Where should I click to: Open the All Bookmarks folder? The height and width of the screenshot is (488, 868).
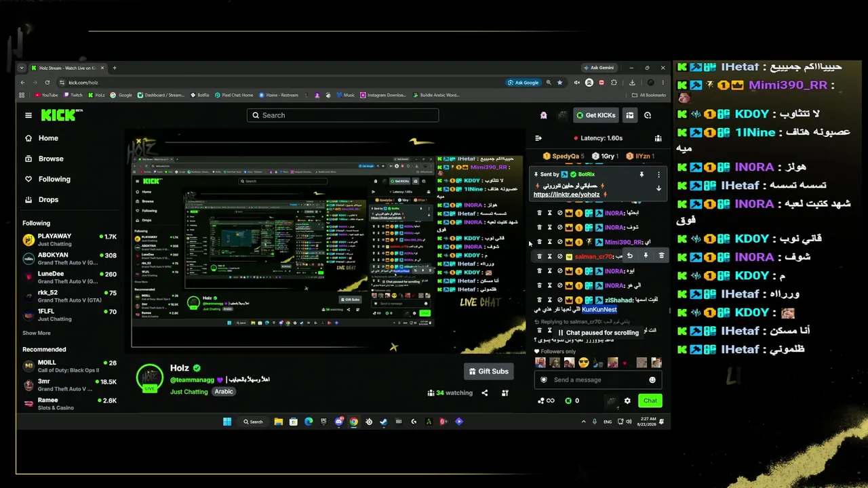(x=648, y=95)
